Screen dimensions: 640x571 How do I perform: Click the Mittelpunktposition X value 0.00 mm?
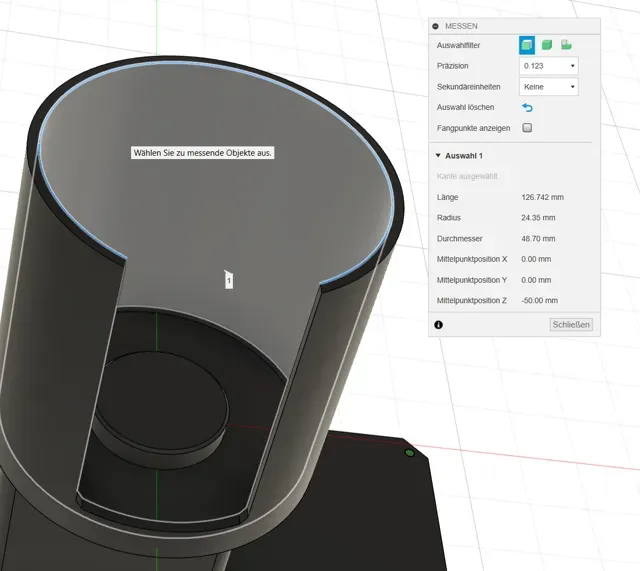(536, 259)
